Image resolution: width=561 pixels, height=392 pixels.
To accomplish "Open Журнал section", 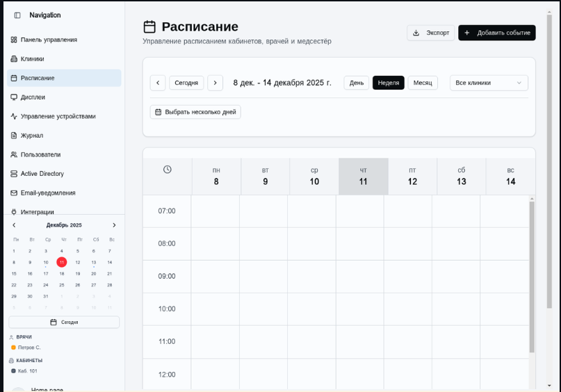I will [64, 136].
